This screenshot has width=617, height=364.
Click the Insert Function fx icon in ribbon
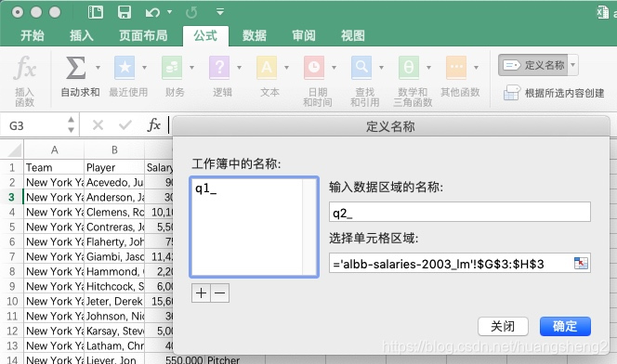click(x=24, y=68)
